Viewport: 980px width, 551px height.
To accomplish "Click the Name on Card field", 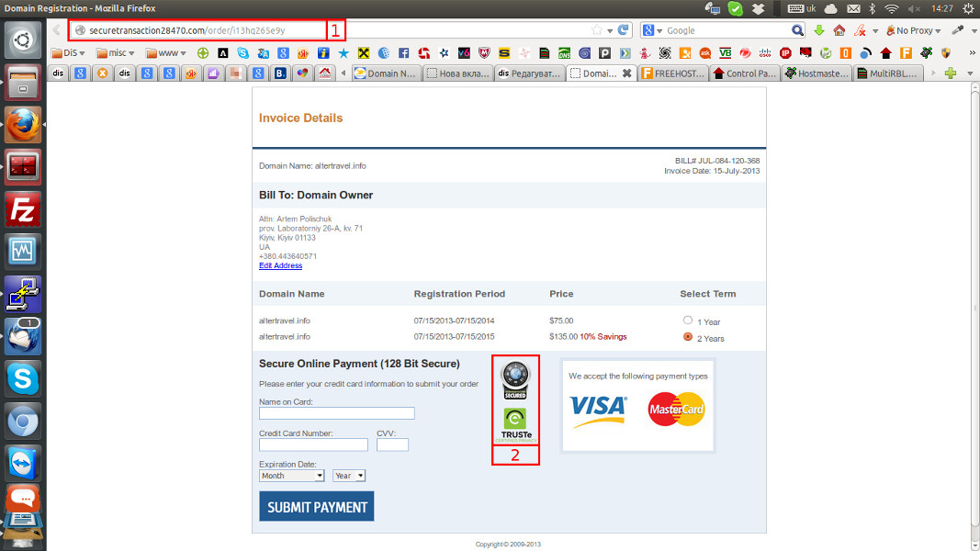I will (x=337, y=413).
